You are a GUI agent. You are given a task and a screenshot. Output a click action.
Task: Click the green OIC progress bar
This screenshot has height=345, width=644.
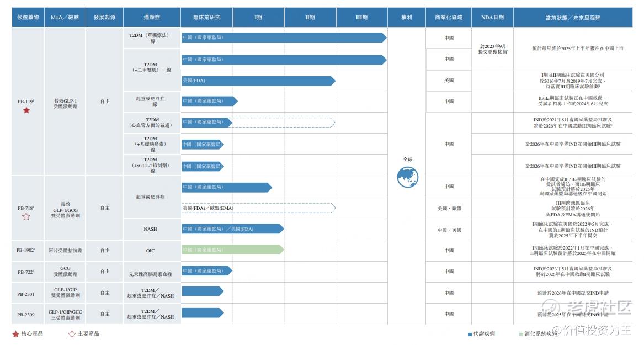click(x=232, y=250)
